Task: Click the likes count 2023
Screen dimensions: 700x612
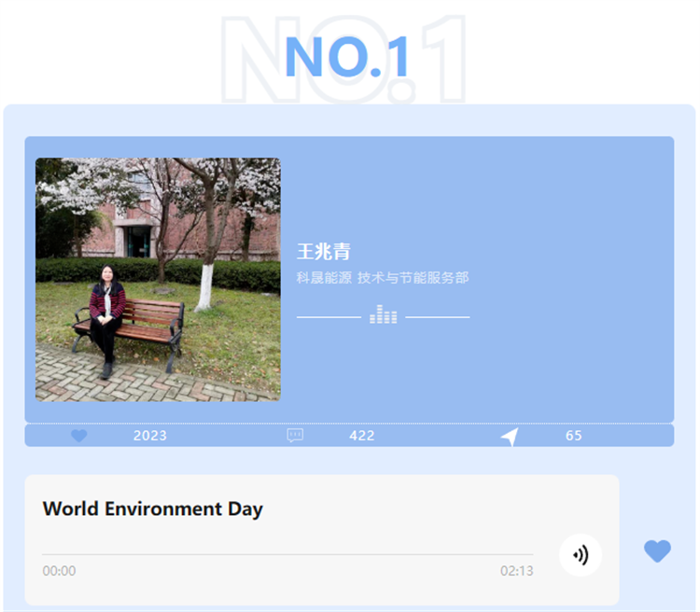Action: [150, 436]
